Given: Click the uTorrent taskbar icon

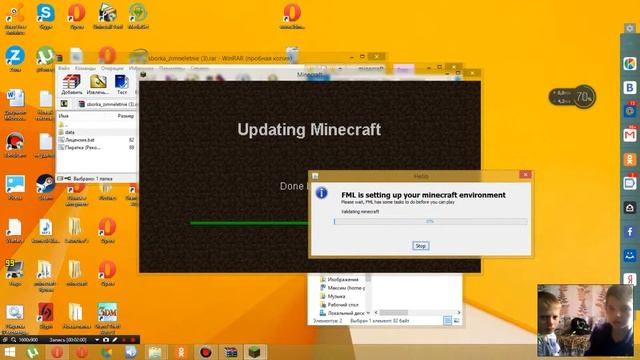Looking at the screenshot, I should [x=33, y=352].
